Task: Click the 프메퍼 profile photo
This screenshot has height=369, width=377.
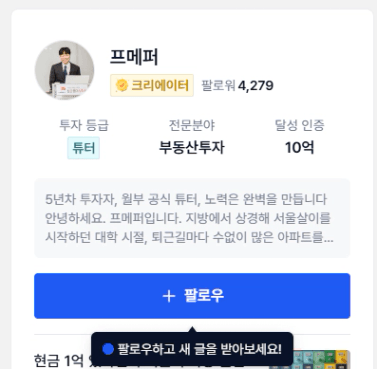Action: [x=64, y=70]
